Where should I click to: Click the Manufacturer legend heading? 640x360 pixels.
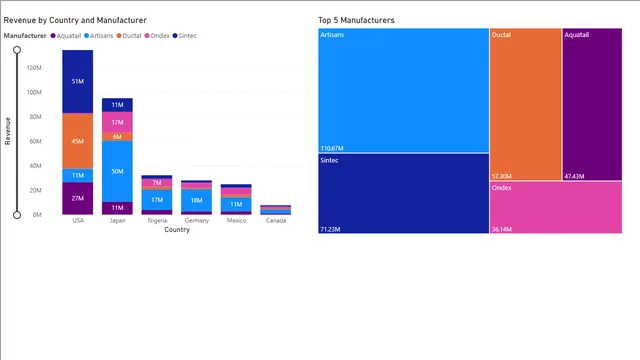click(x=25, y=36)
